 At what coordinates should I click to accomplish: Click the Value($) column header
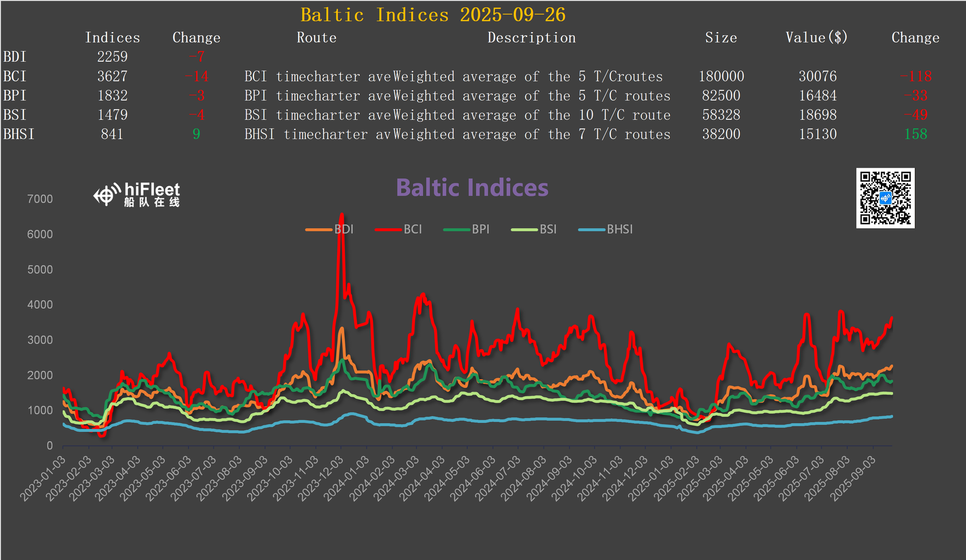816,38
